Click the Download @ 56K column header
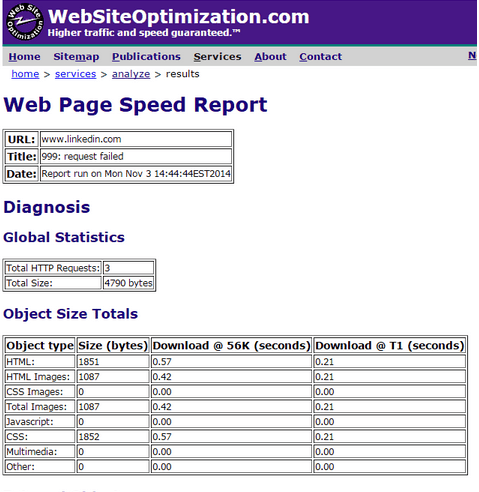 (x=231, y=346)
